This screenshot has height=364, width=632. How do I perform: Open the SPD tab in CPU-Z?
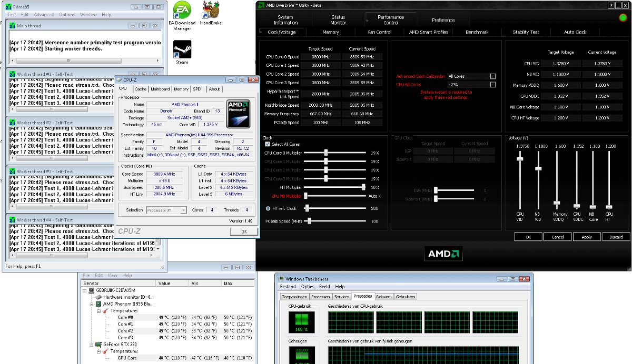(196, 89)
